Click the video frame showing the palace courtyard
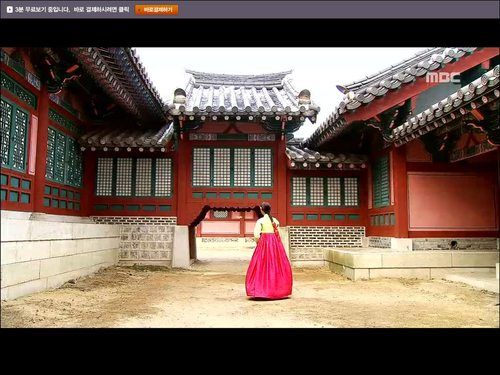This screenshot has width=500, height=375. tap(250, 188)
